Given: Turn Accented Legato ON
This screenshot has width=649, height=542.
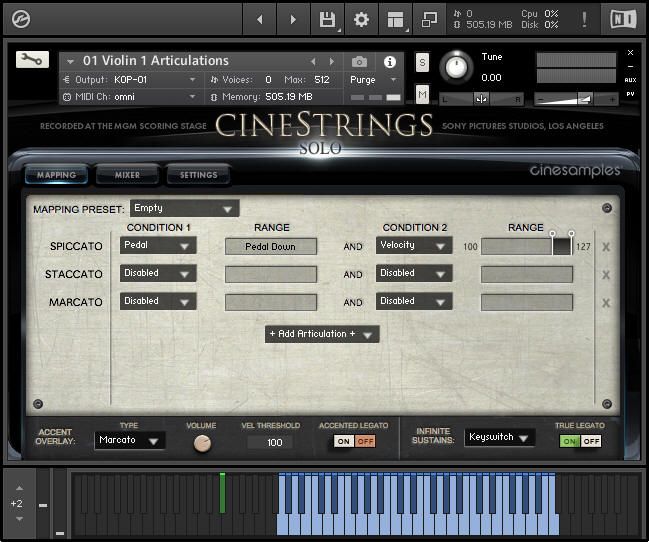Looking at the screenshot, I should pyautogui.click(x=344, y=441).
